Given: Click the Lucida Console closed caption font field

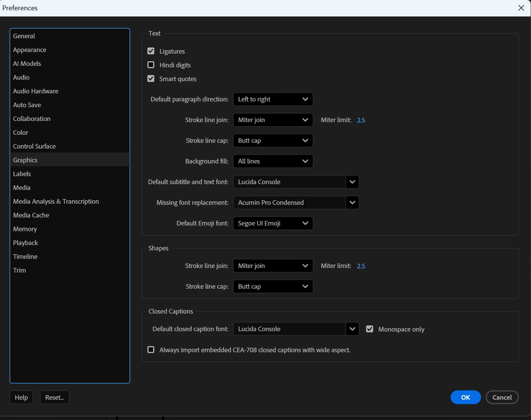Looking at the screenshot, I should click(x=289, y=329).
